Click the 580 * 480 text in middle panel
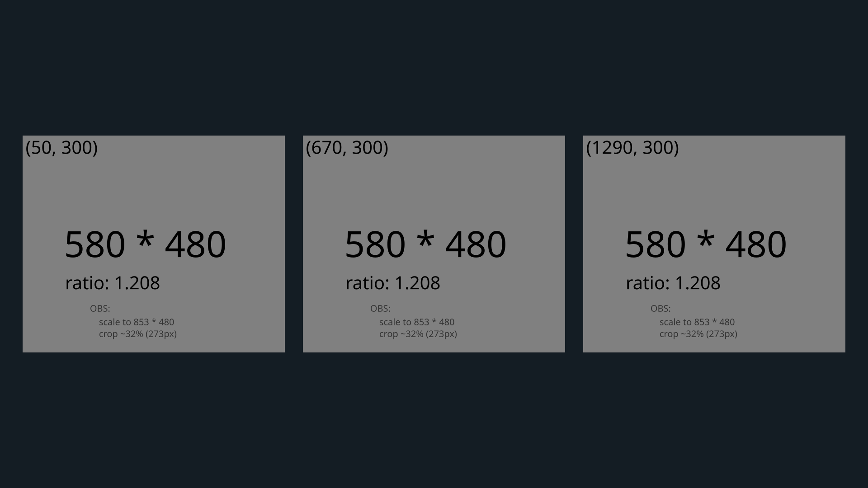Screen dimensions: 868x488 tap(425, 244)
